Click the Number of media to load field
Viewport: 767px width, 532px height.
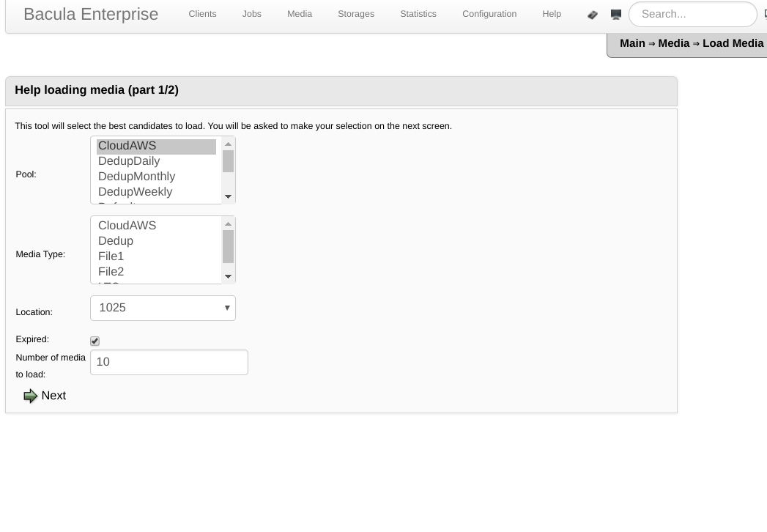[169, 362]
